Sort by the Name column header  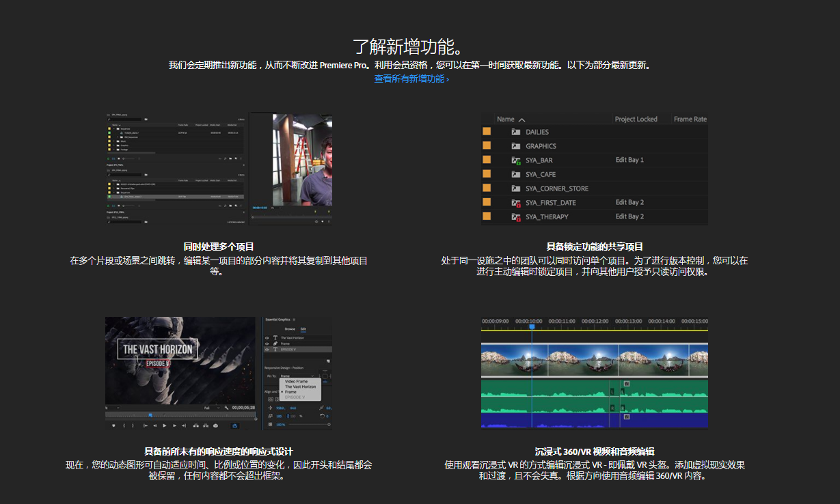[x=511, y=119]
